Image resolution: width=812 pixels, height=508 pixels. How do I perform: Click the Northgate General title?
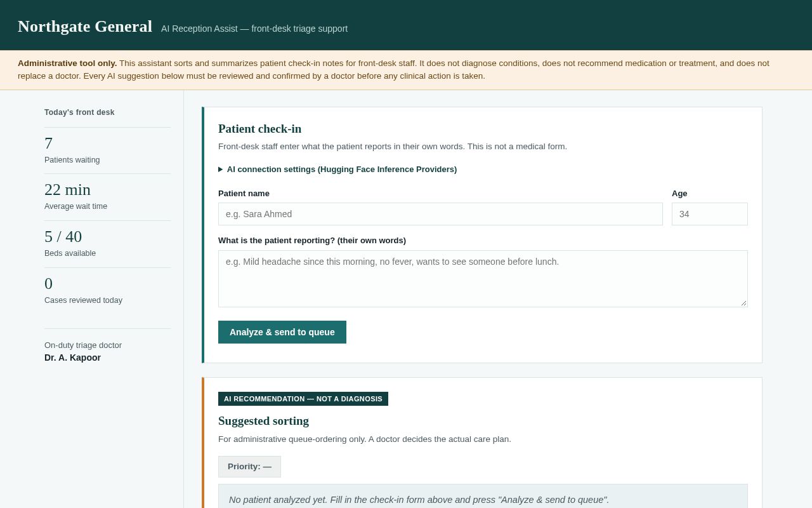[x=85, y=27]
